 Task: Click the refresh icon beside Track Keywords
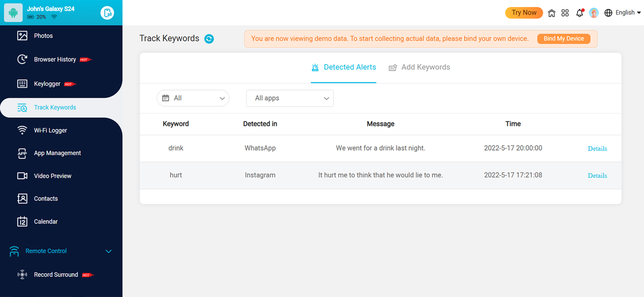pos(209,39)
